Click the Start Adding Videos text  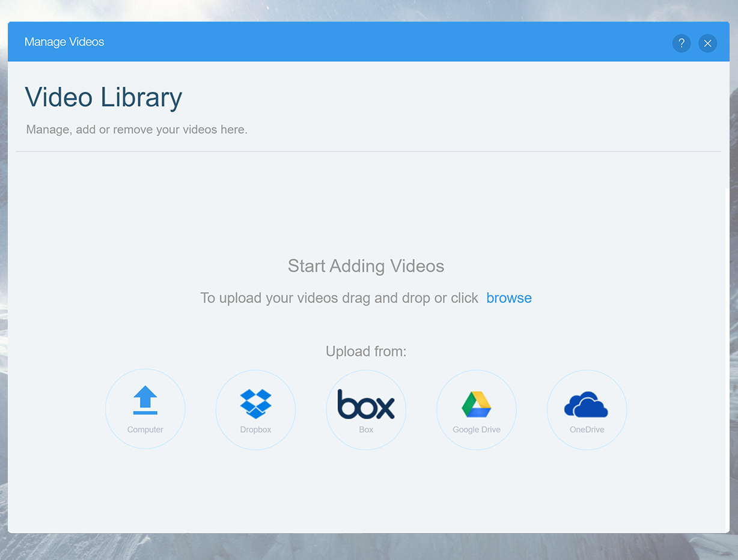[x=366, y=266]
